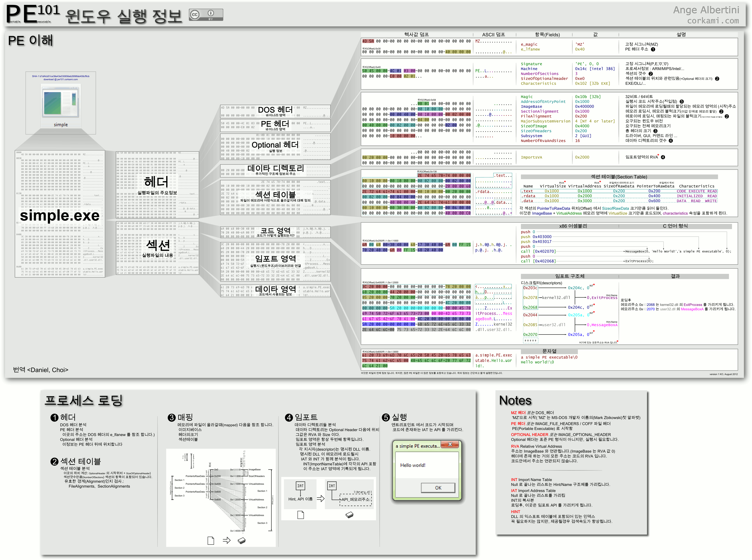Select the DOS 헤더 hex block
The image size is (752, 560).
275,111
